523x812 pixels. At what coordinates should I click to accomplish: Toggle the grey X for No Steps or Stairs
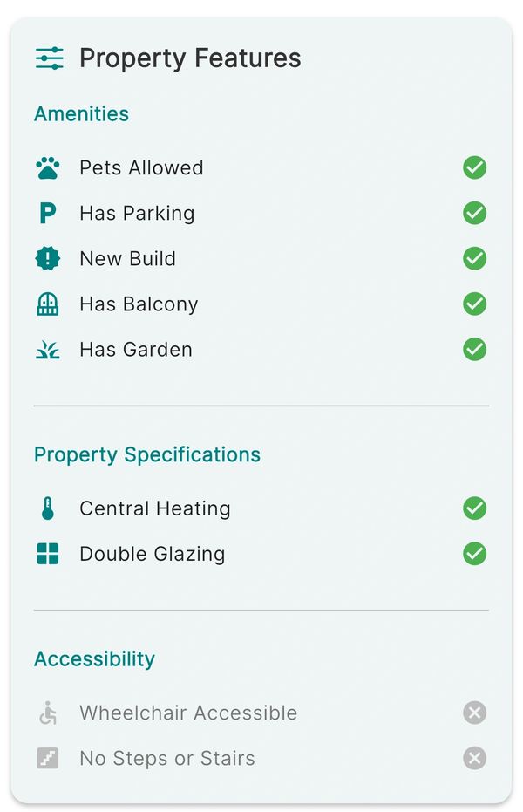(x=474, y=758)
